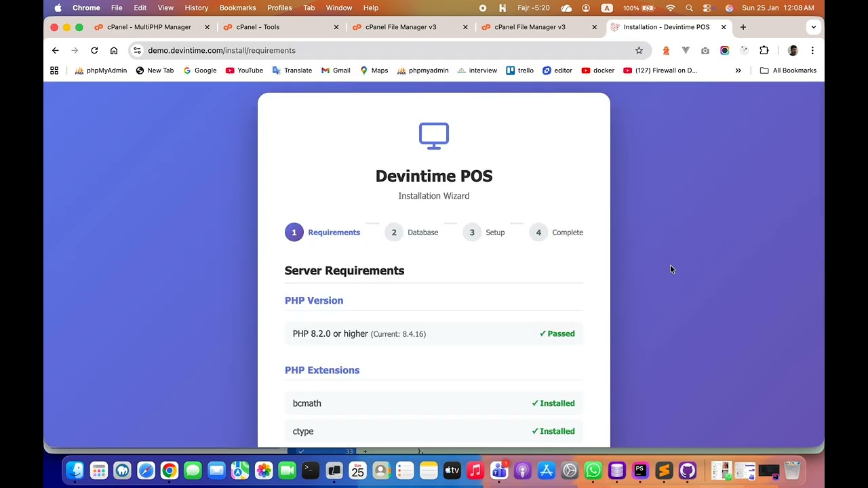Click the colorful ring extension icon
The width and height of the screenshot is (868, 488).
[725, 50]
